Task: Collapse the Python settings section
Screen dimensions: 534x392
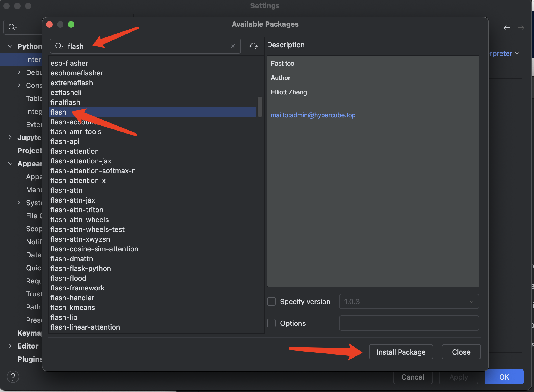Action: (10, 46)
